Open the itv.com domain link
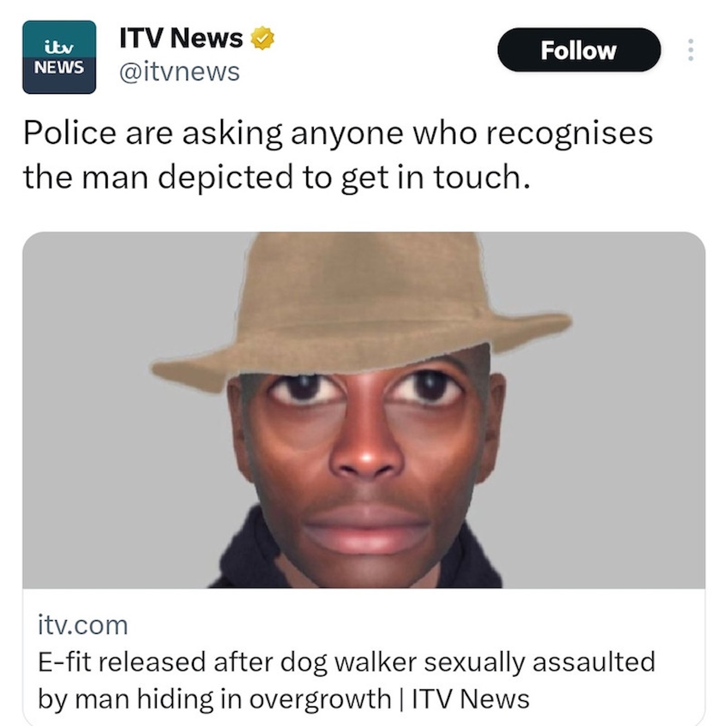The width and height of the screenshot is (728, 726). coord(83,626)
